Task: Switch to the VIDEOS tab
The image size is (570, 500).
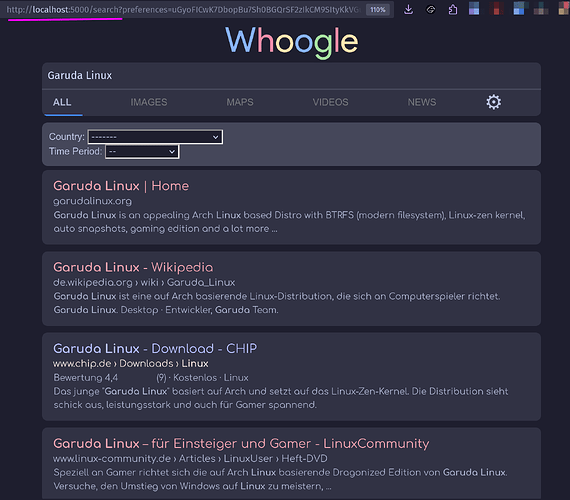Action: coord(330,102)
